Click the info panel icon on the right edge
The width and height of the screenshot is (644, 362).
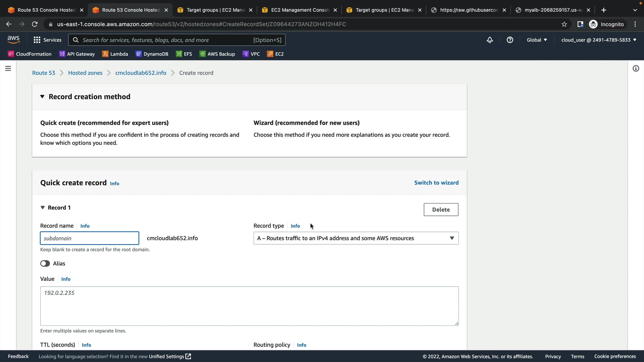tap(636, 68)
